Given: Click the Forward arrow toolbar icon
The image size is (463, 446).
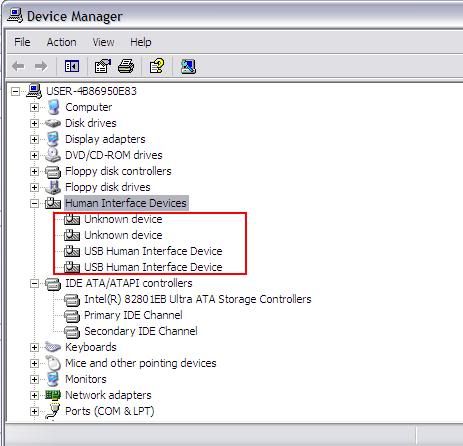Looking at the screenshot, I should (41, 66).
